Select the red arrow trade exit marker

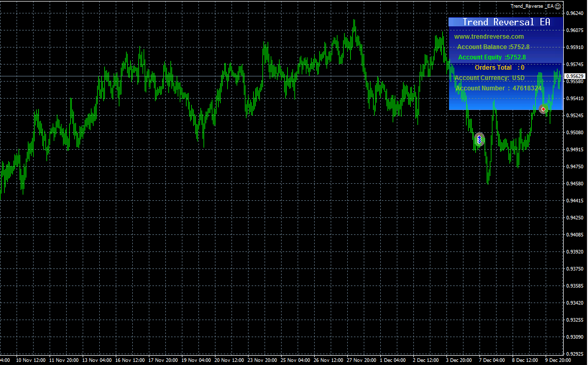point(543,109)
